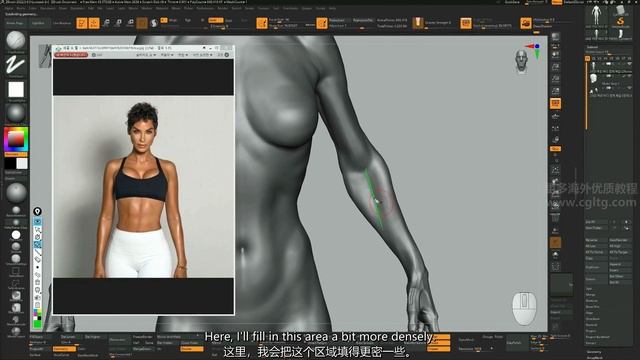Select the cursor tool in annotation toolbar

pyautogui.click(x=38, y=230)
